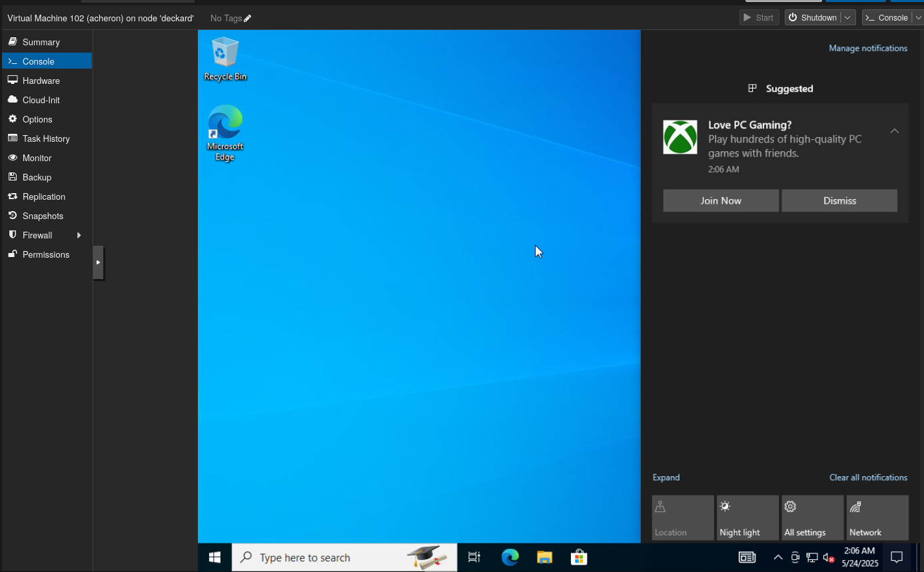Click the Love PC Gaming? notification title
The width and height of the screenshot is (924, 572).
pyautogui.click(x=749, y=125)
